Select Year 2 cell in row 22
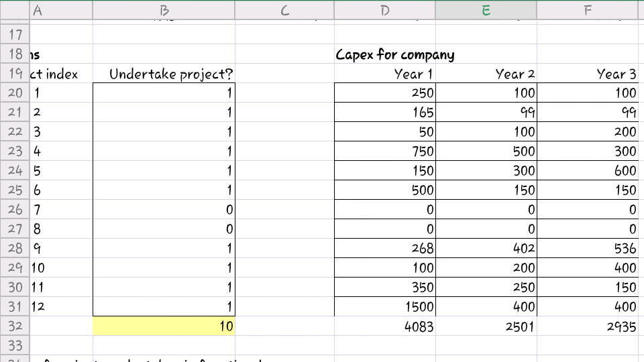Screen dimensions: 644x362 (x=486, y=132)
